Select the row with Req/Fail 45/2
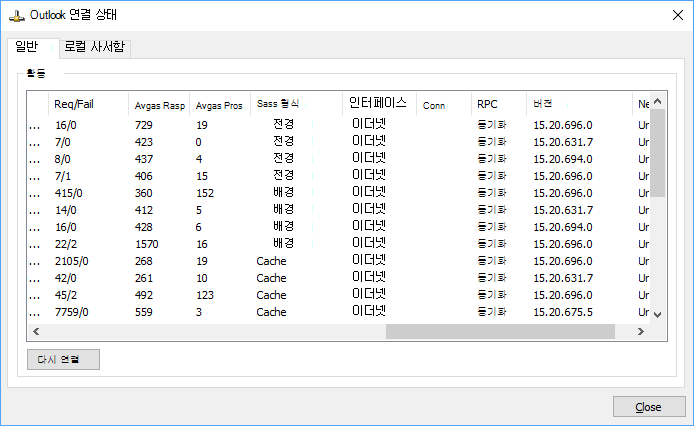 [x=339, y=295]
